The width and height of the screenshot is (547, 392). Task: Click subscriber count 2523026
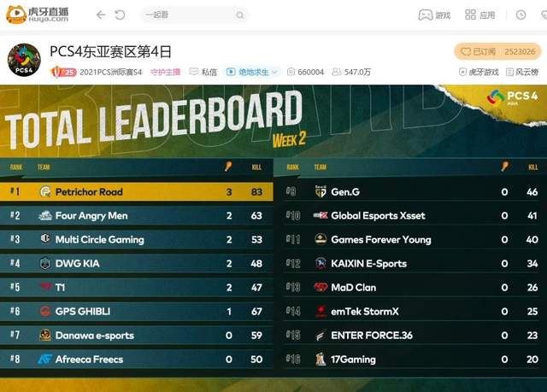520,51
